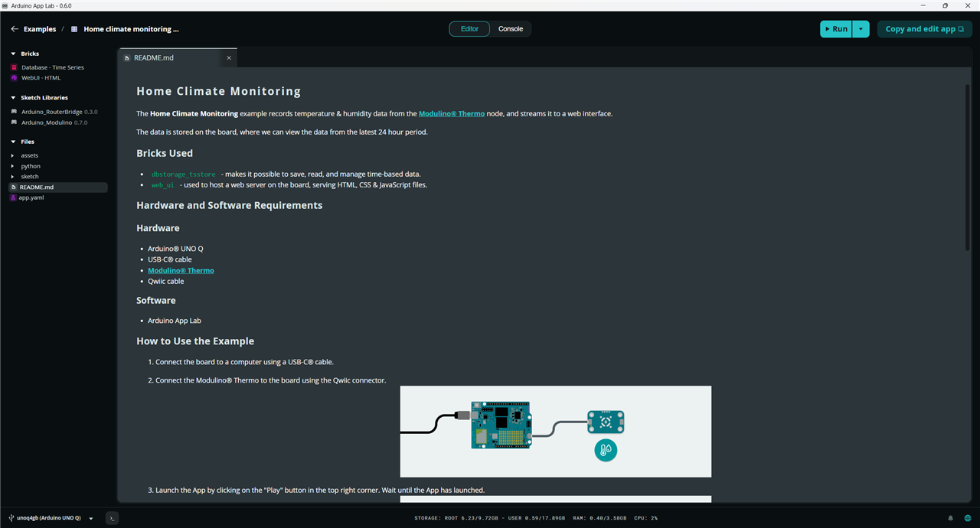Click the How to Use the Example heading
The width and height of the screenshot is (980, 528).
[x=195, y=341]
